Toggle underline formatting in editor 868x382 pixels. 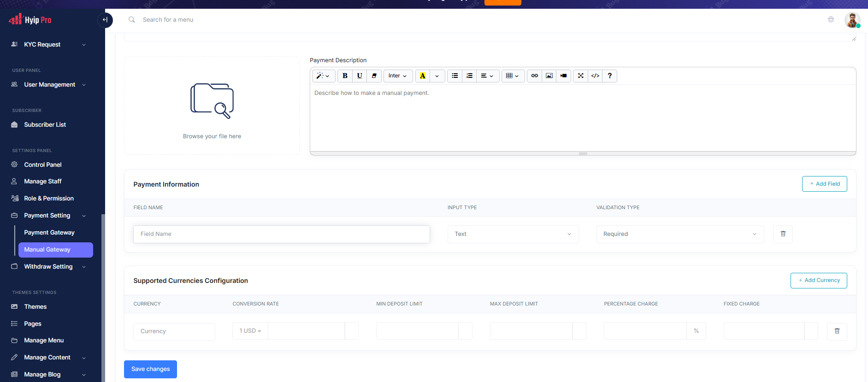click(360, 76)
